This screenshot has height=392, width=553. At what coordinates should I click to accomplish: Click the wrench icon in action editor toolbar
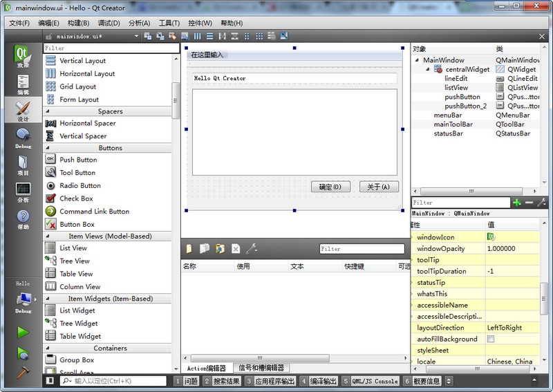[x=252, y=248]
